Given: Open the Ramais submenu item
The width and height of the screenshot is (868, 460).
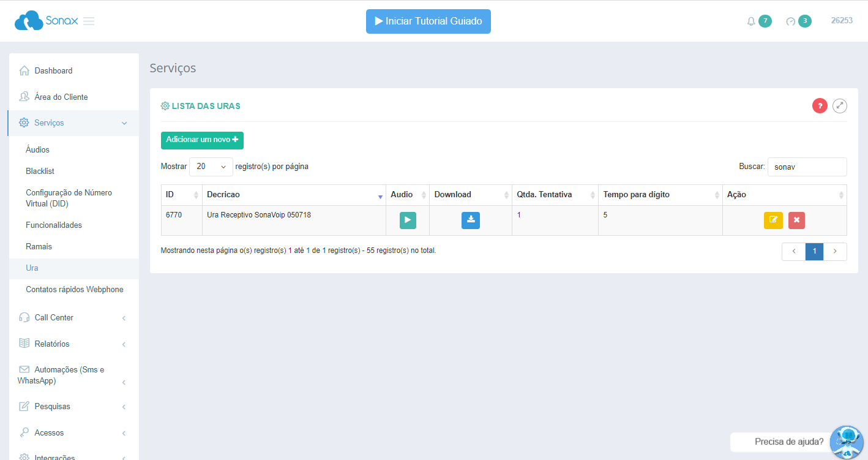Looking at the screenshot, I should pos(39,247).
